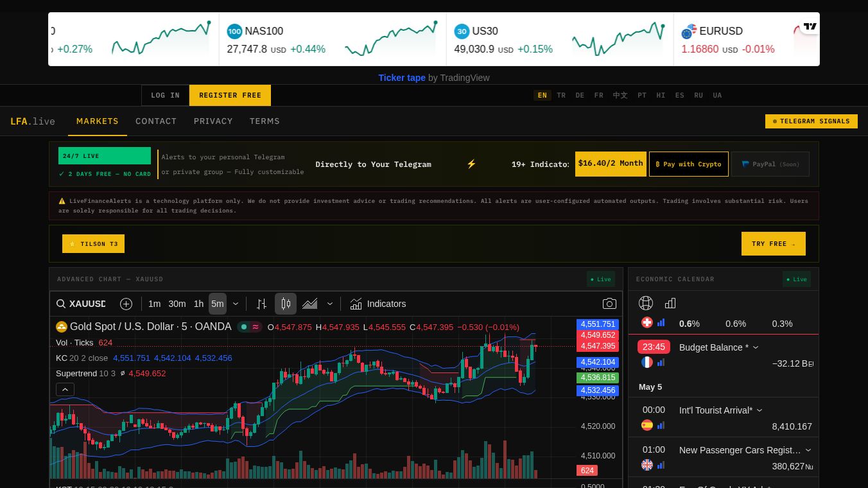Image resolution: width=868 pixels, height=488 pixels.
Task: Expand the timeframe interval dropdown
Action: tap(236, 304)
